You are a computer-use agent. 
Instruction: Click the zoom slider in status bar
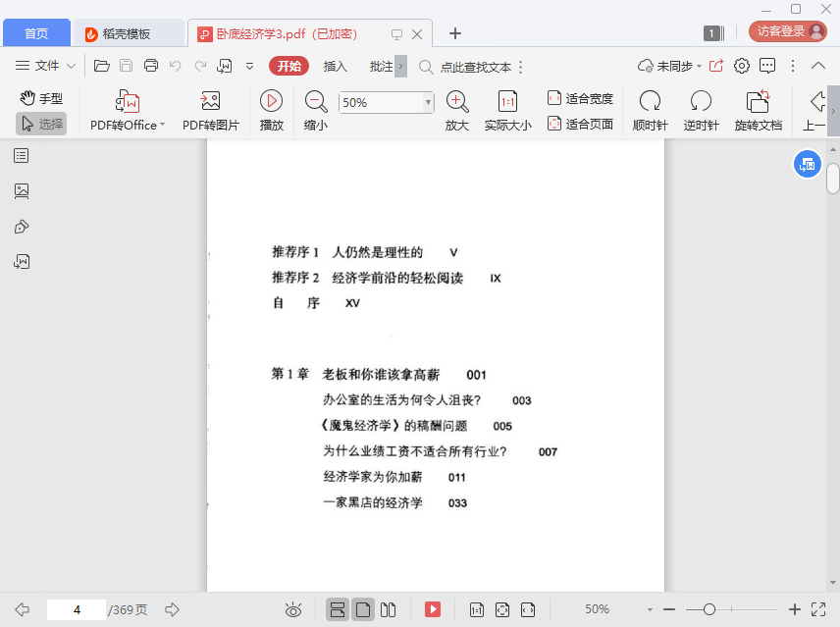coord(709,609)
